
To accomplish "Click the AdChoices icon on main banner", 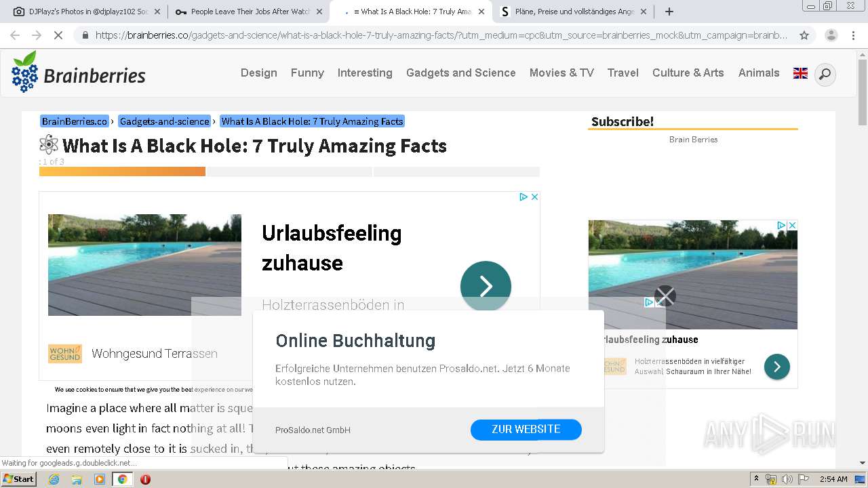I will 524,197.
